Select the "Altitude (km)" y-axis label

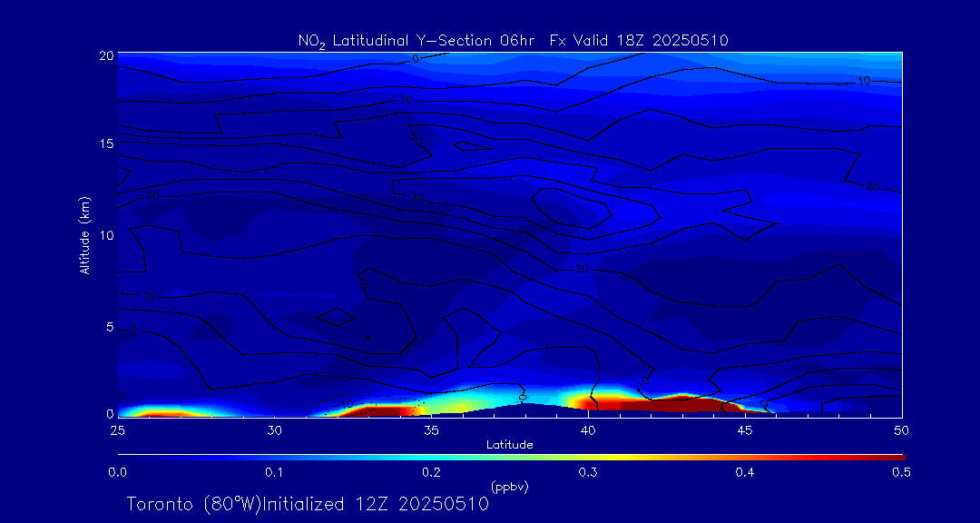85,234
